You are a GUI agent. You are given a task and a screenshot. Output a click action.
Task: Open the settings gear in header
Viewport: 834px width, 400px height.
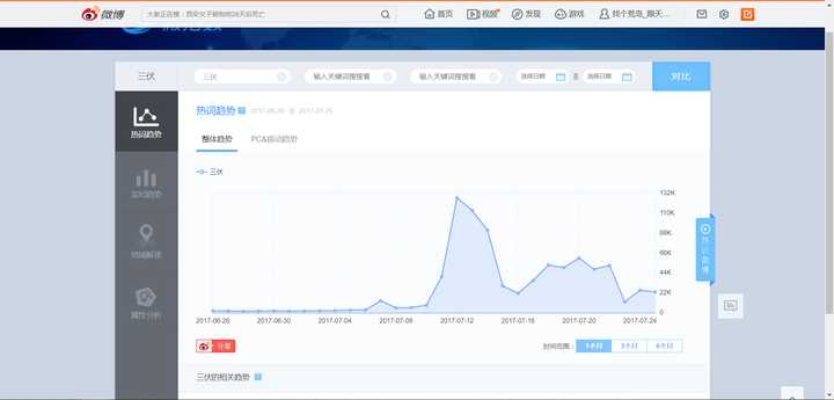[724, 14]
